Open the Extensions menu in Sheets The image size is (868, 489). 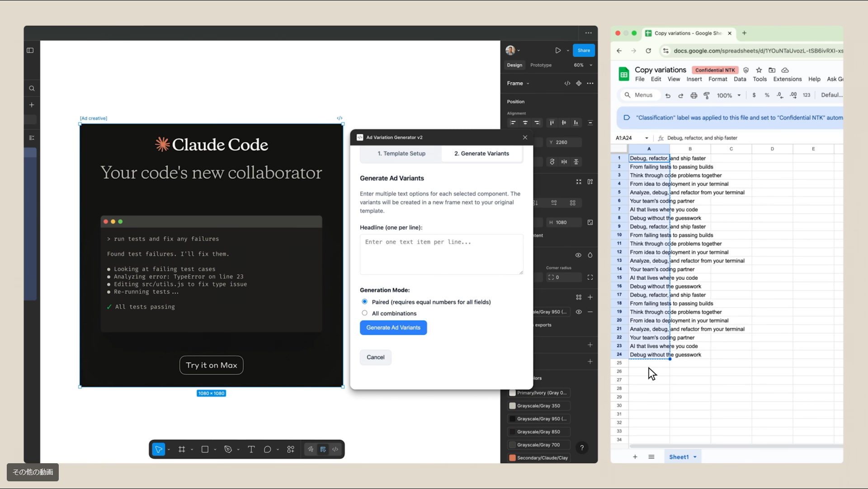787,79
